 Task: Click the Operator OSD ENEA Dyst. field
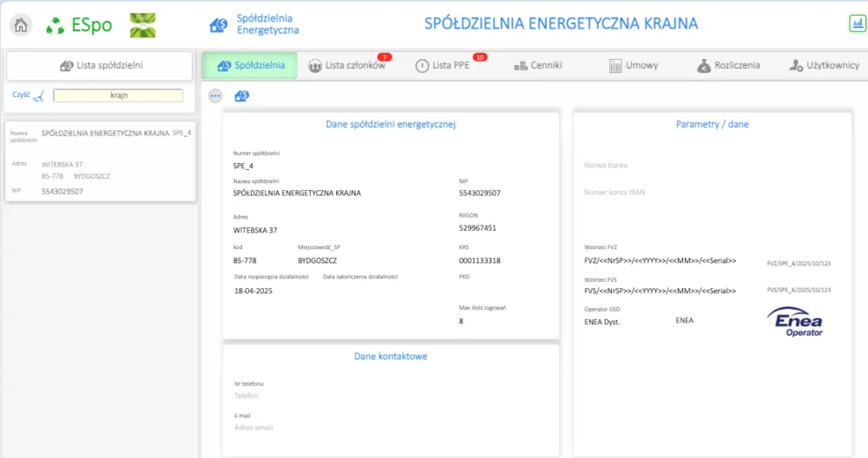(602, 322)
